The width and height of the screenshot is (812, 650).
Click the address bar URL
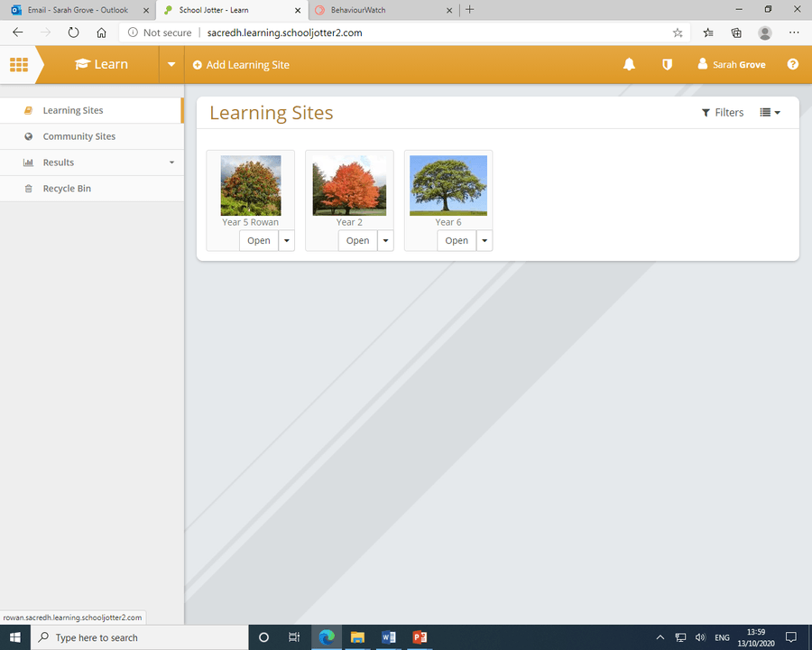point(284,32)
